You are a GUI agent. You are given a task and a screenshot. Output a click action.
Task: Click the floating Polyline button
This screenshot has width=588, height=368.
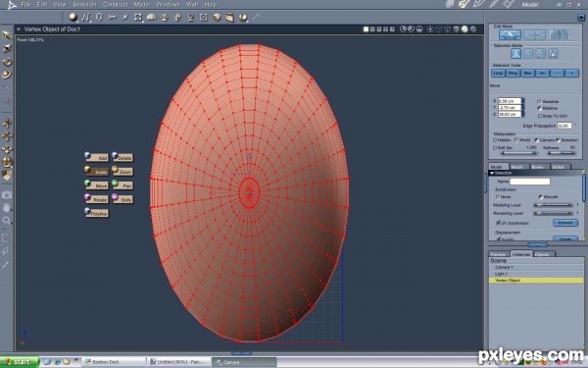(x=97, y=213)
